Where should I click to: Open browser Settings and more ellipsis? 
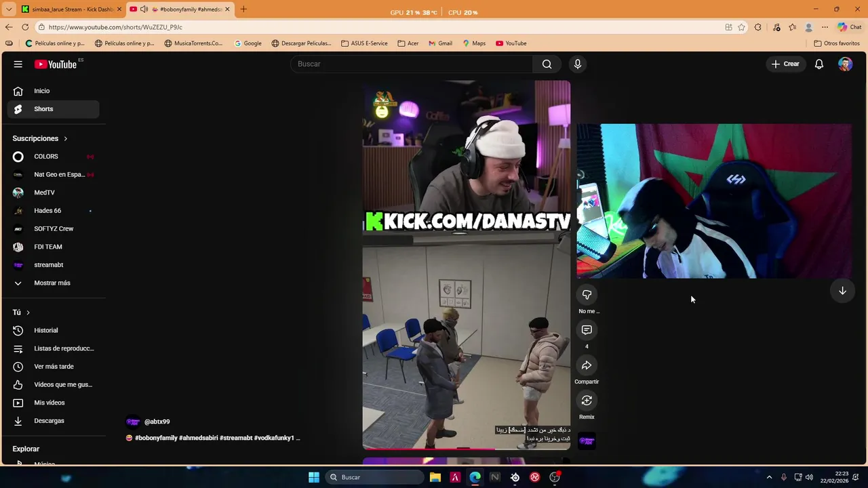(x=825, y=27)
